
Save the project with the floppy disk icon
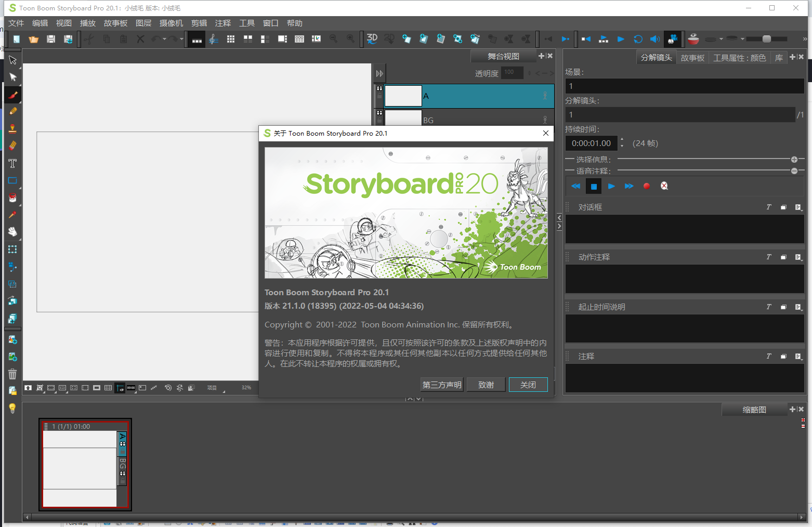(51, 39)
